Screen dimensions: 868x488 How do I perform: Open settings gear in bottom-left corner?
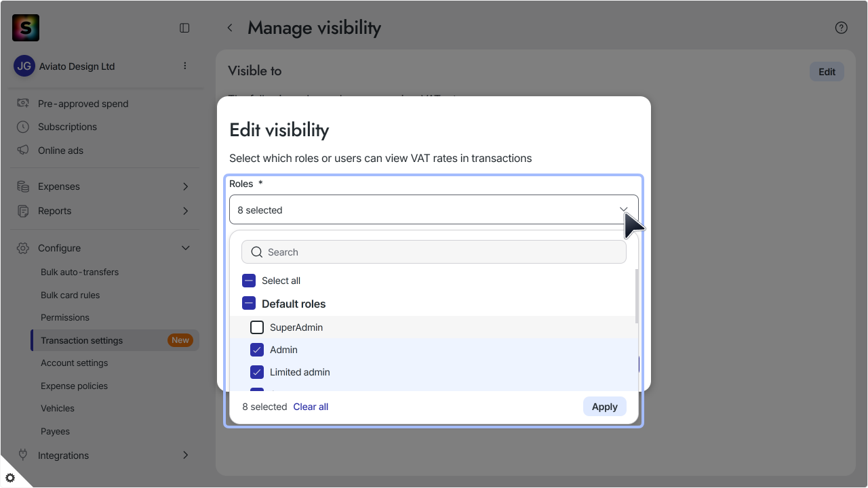10,478
